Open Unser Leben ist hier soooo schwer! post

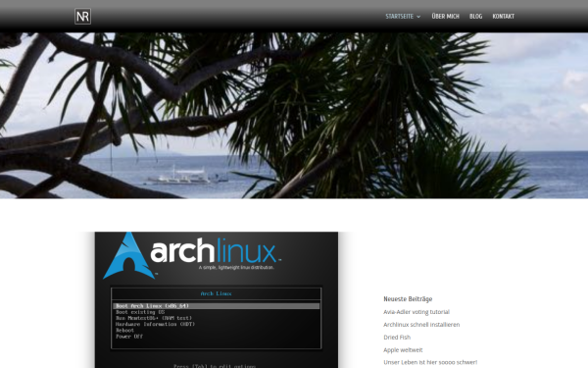pyautogui.click(x=430, y=362)
